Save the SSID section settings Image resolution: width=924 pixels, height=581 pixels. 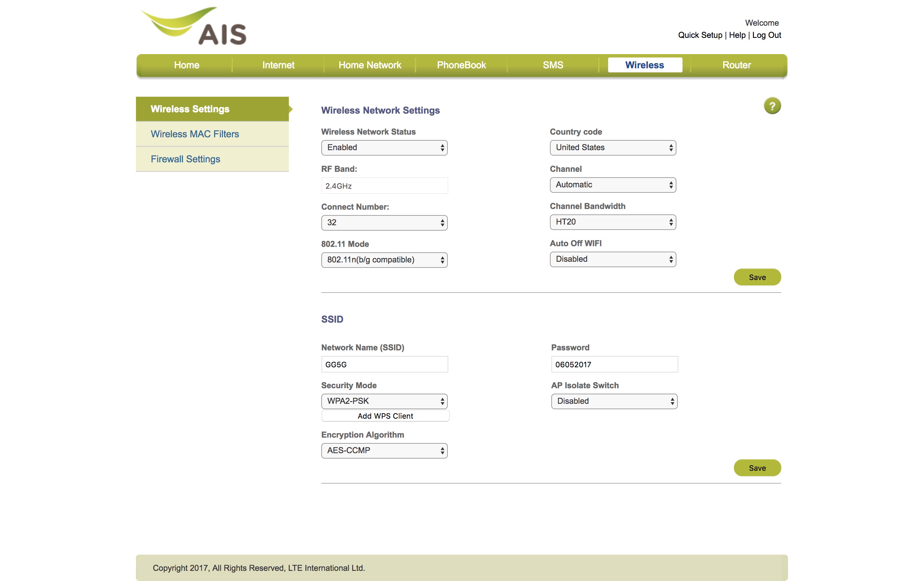point(757,468)
